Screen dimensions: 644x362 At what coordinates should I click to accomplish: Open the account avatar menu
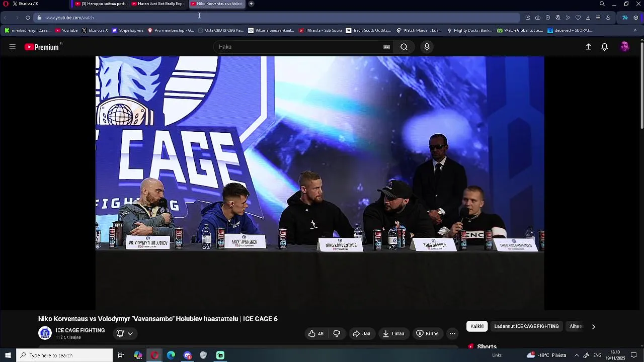click(624, 47)
